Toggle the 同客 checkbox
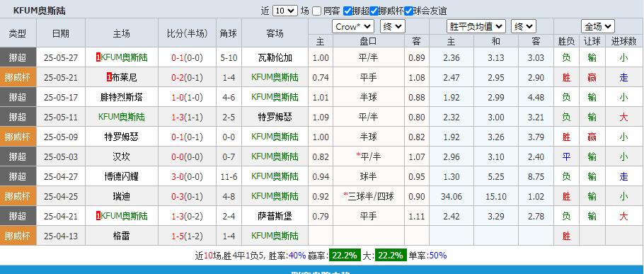Viewport: 644px width, 274px height. click(x=316, y=11)
